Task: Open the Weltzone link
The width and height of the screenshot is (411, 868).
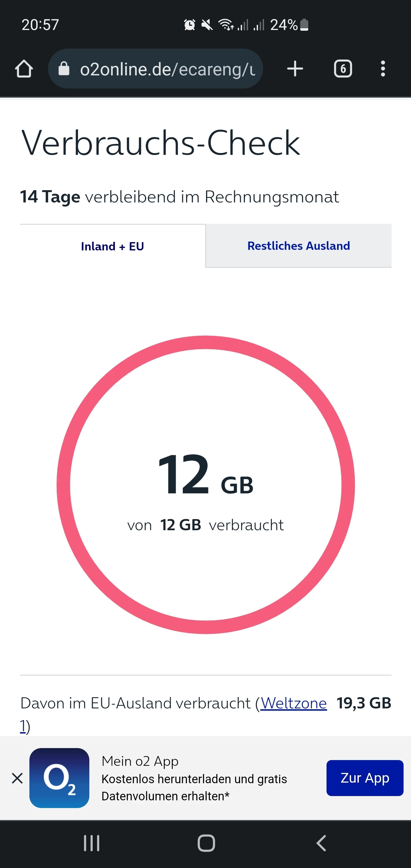Action: pyautogui.click(x=293, y=703)
